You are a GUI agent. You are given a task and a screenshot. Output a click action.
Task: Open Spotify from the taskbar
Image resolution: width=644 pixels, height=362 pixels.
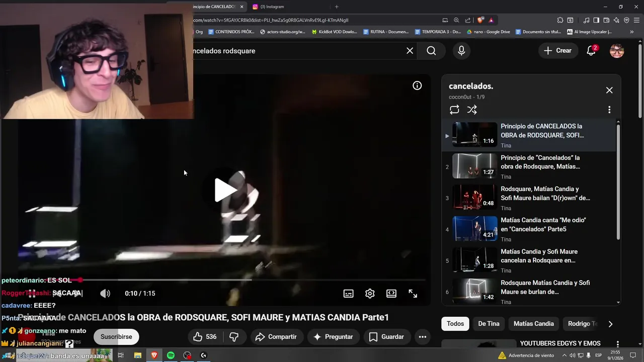click(171, 355)
